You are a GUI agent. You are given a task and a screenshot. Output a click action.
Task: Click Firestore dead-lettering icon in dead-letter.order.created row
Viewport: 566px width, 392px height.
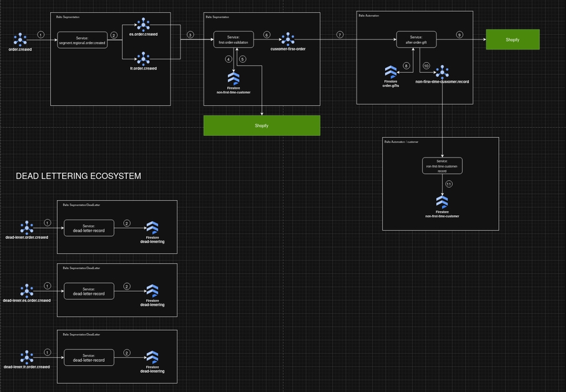[152, 228]
